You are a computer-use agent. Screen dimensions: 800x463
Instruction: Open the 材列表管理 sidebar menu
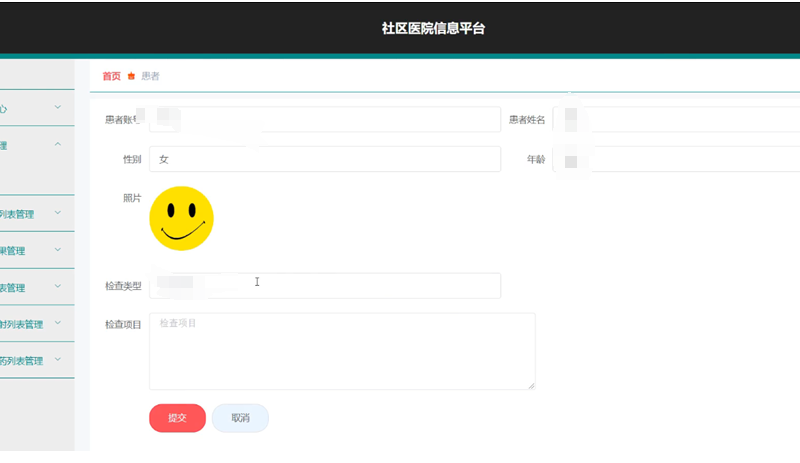point(30,324)
